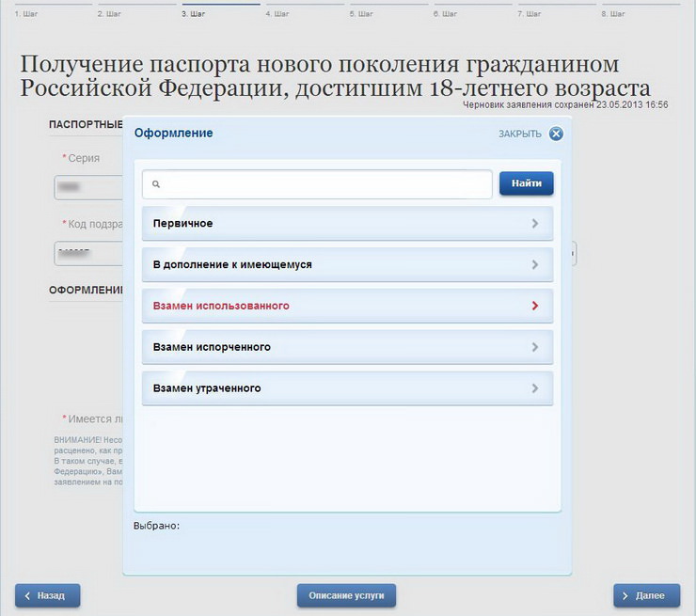
Task: Click arrow icon on Взамен утраченного row
Action: tap(535, 388)
